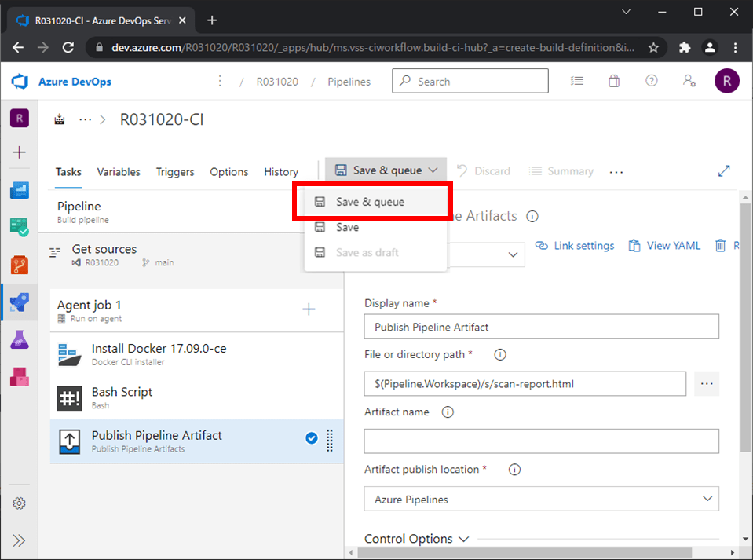Toggle full screen mode arrow icon
The image size is (753, 560).
click(x=724, y=171)
